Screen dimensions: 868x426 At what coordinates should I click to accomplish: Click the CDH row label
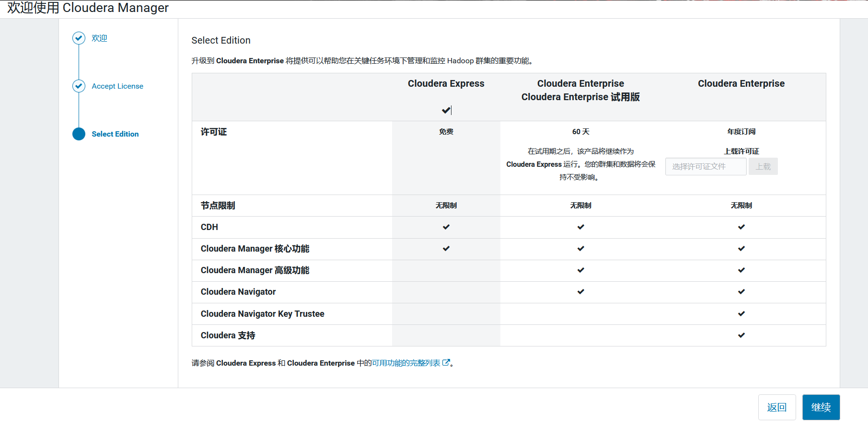pos(209,227)
